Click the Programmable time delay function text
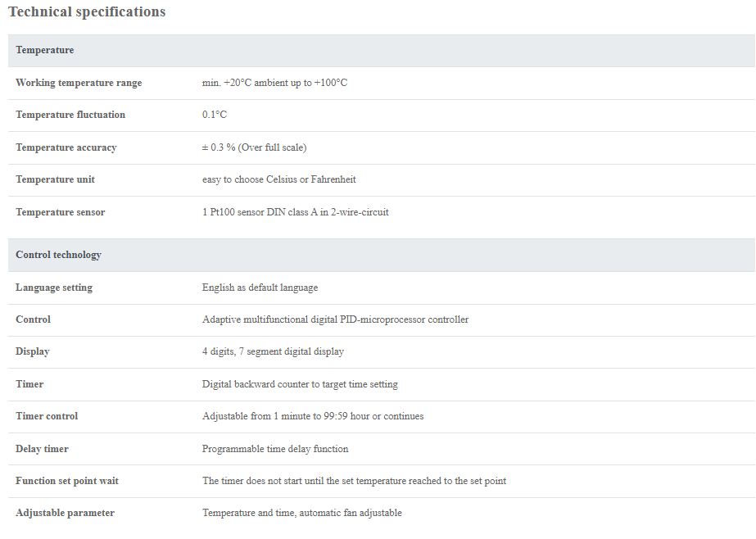 point(275,449)
